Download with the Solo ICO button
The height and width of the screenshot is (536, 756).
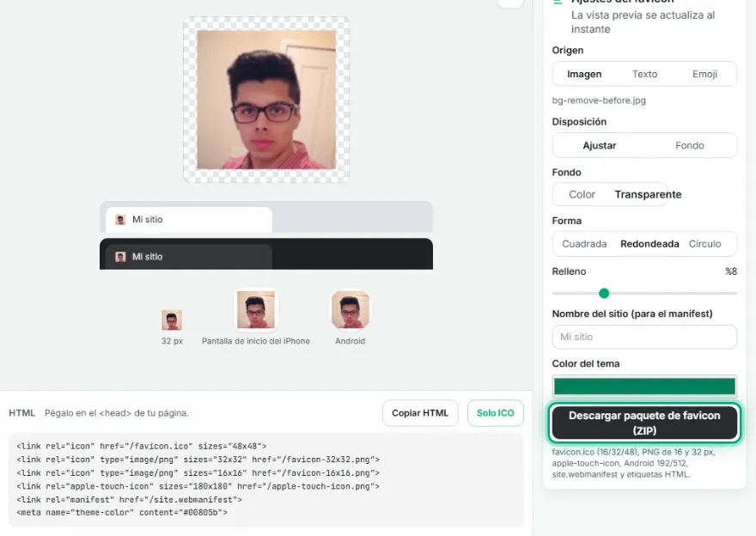pyautogui.click(x=495, y=413)
